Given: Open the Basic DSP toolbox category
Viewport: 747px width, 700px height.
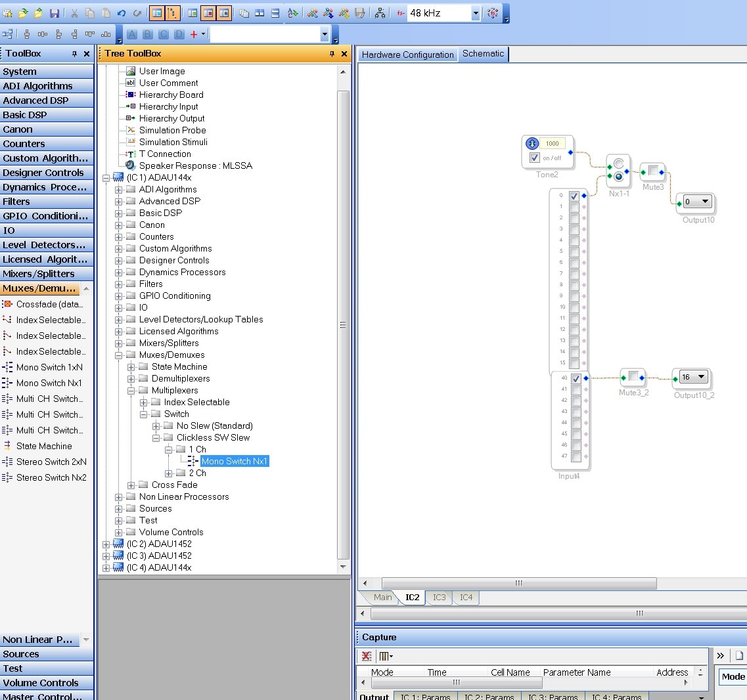Looking at the screenshot, I should point(47,115).
